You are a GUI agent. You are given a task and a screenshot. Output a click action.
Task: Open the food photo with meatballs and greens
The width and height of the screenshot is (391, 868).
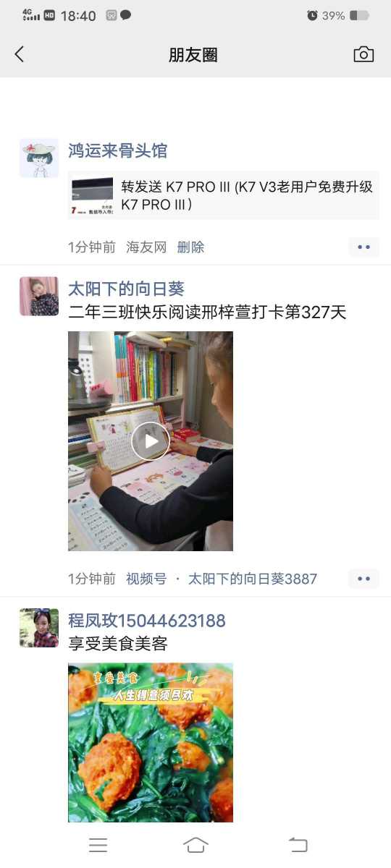(x=151, y=743)
